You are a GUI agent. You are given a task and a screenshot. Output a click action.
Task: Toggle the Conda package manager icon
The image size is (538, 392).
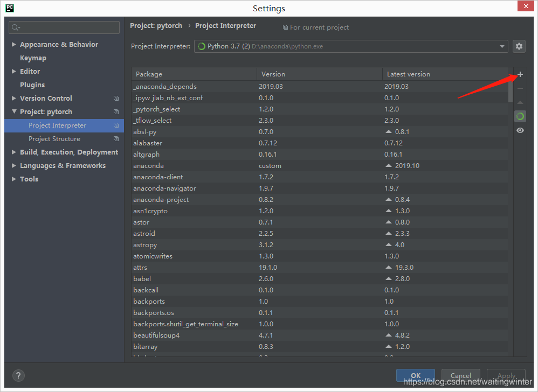[520, 116]
